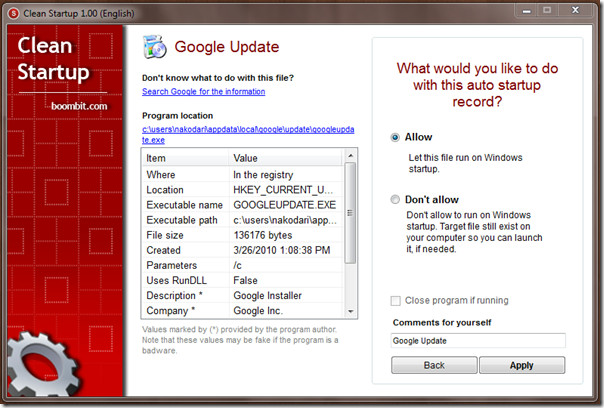
Task: Select the Executable name row
Action: point(243,204)
